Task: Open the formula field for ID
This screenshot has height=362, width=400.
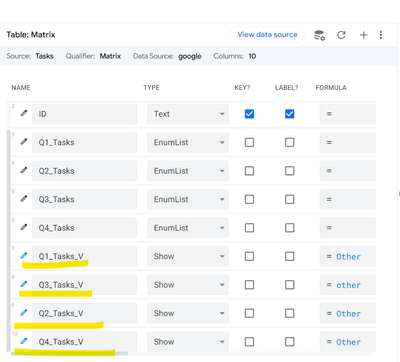Action: point(348,114)
